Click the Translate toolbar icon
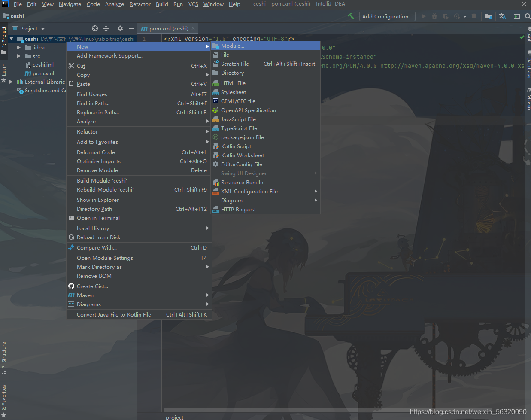 pos(503,16)
